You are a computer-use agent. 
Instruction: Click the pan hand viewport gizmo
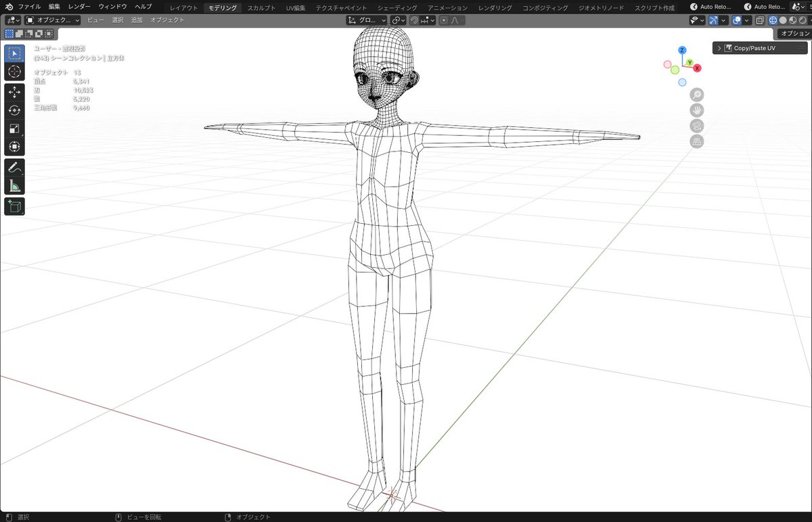[x=696, y=110]
